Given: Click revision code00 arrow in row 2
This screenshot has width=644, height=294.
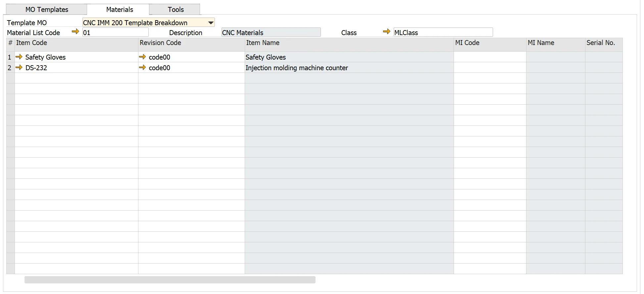Looking at the screenshot, I should (142, 68).
